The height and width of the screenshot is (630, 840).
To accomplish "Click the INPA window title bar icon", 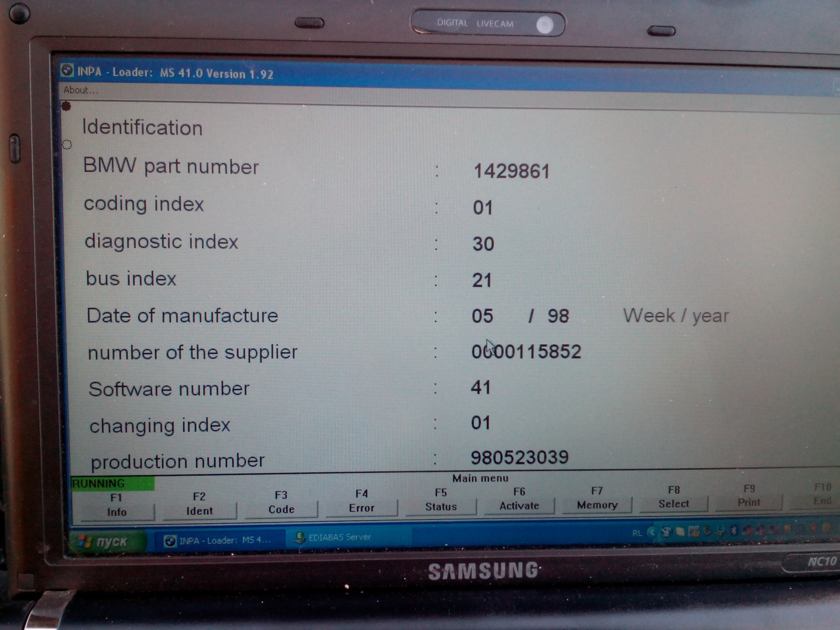I will (67, 70).
